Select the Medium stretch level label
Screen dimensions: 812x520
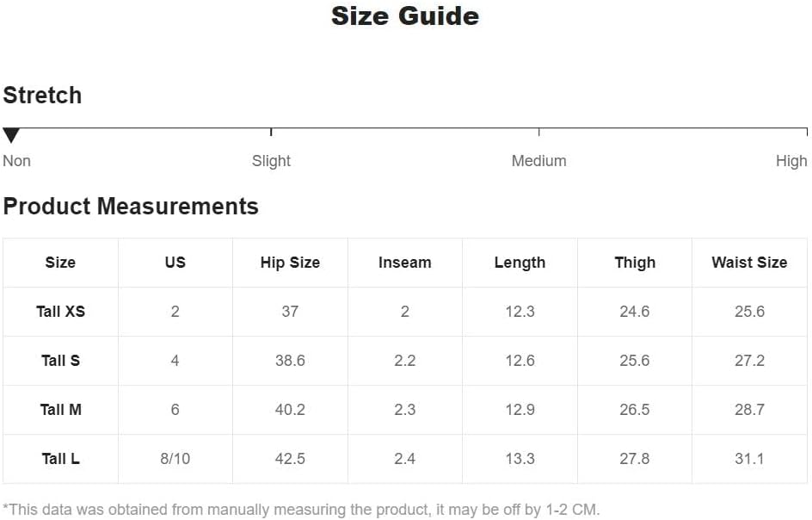pos(538,161)
